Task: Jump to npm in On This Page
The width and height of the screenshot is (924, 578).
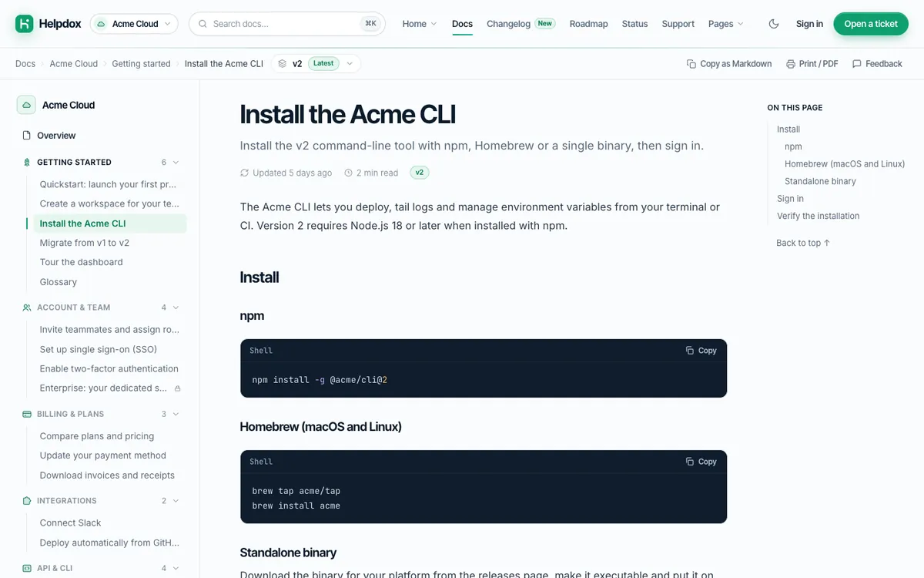Action: (793, 146)
